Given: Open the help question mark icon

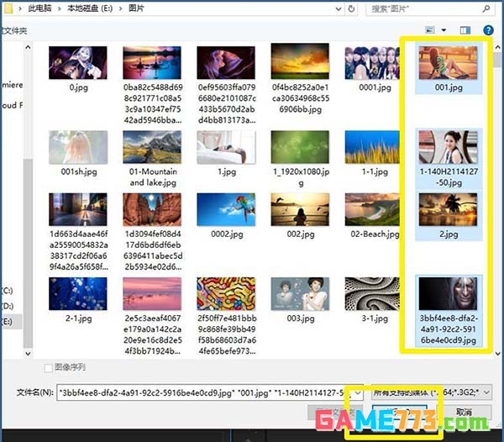Looking at the screenshot, I should 488,30.
